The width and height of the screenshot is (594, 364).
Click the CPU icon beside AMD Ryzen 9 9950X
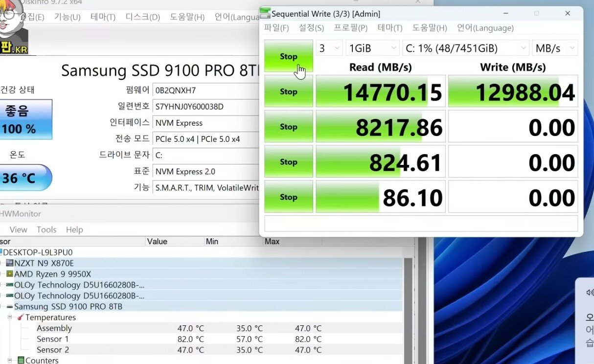[9, 274]
